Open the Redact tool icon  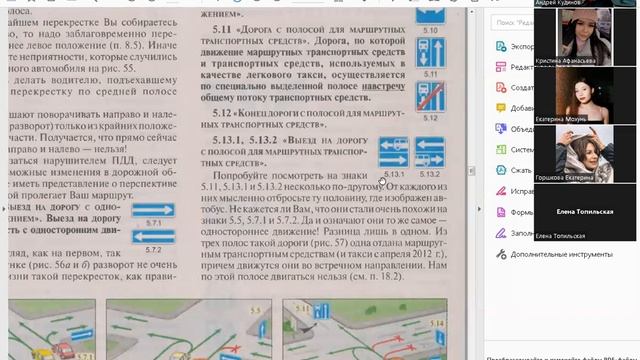click(x=501, y=191)
